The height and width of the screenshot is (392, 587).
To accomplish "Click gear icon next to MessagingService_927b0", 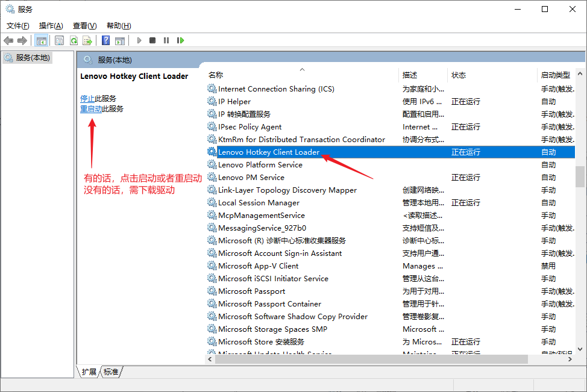I will [x=212, y=228].
